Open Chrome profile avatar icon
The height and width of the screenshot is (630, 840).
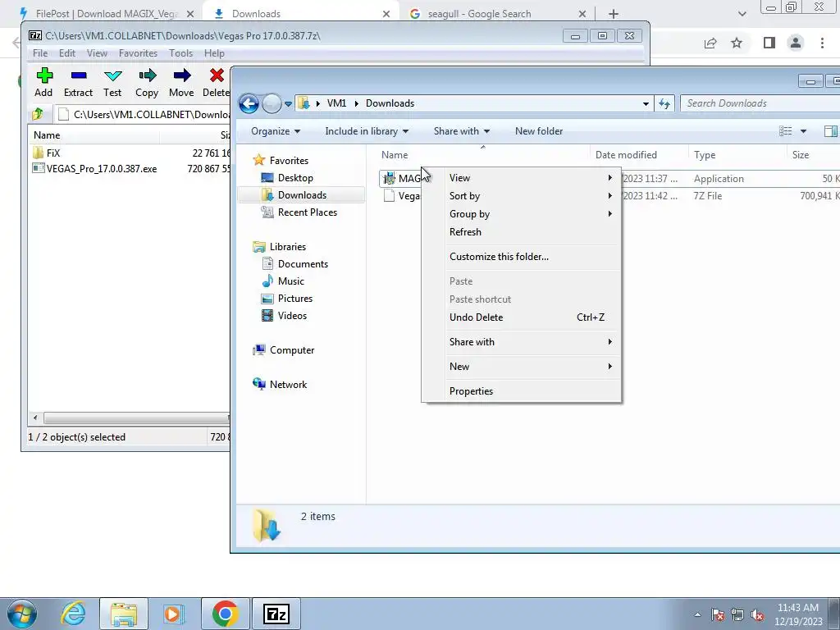(796, 43)
